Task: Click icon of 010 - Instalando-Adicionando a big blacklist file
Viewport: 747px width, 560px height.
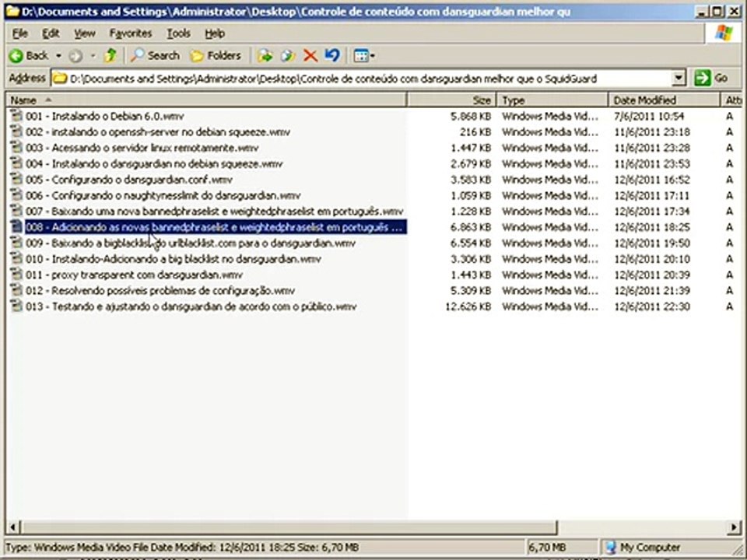Action: pyautogui.click(x=16, y=258)
